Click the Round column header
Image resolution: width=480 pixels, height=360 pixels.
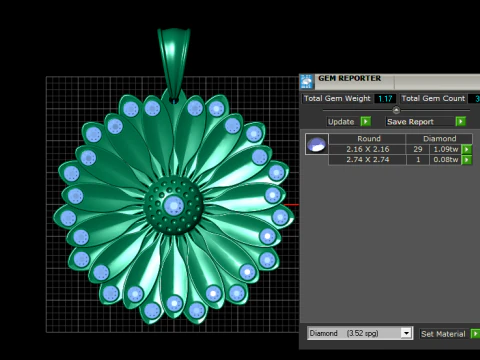tap(367, 139)
